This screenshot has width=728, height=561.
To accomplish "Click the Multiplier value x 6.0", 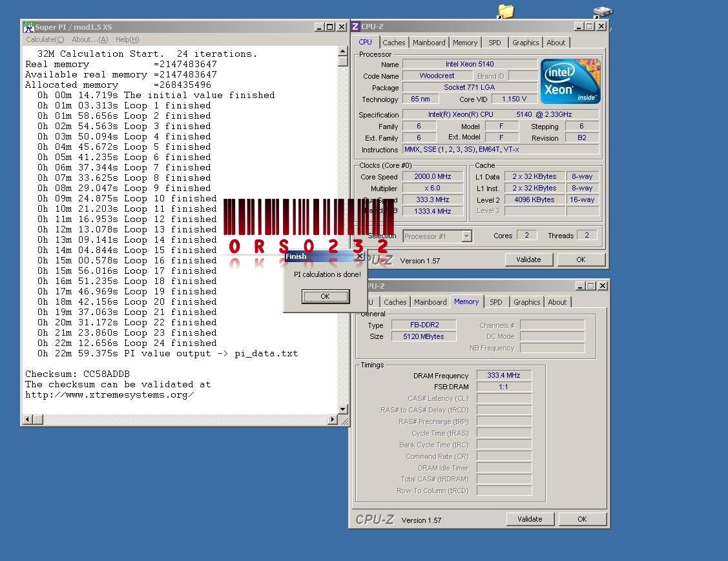I will (433, 188).
